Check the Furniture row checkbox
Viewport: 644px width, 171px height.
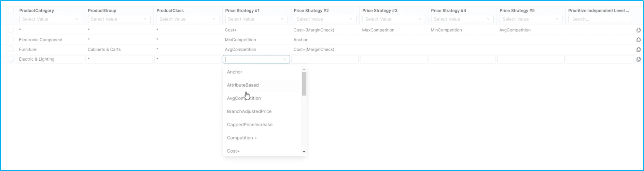tap(11, 49)
